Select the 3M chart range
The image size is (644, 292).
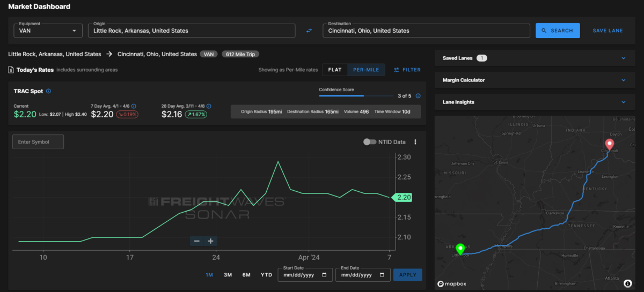coord(228,275)
